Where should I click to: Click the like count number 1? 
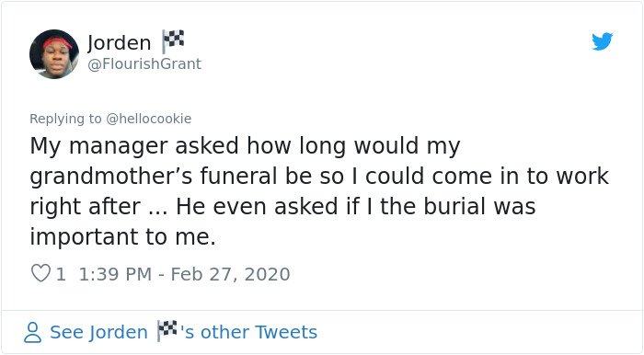pyautogui.click(x=61, y=274)
